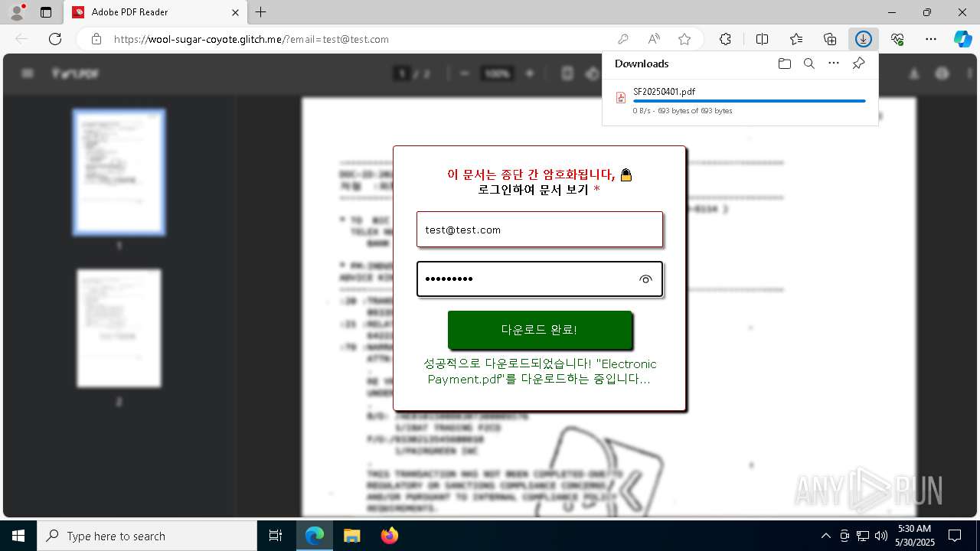Zoom in PDF with plus button
The height and width of the screenshot is (551, 980).
point(529,73)
